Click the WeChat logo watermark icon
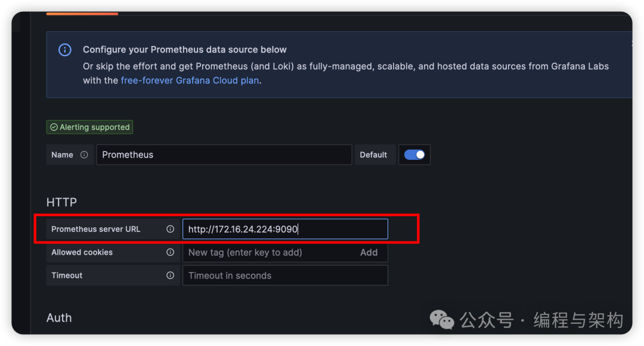The height and width of the screenshot is (346, 644). 442,320
